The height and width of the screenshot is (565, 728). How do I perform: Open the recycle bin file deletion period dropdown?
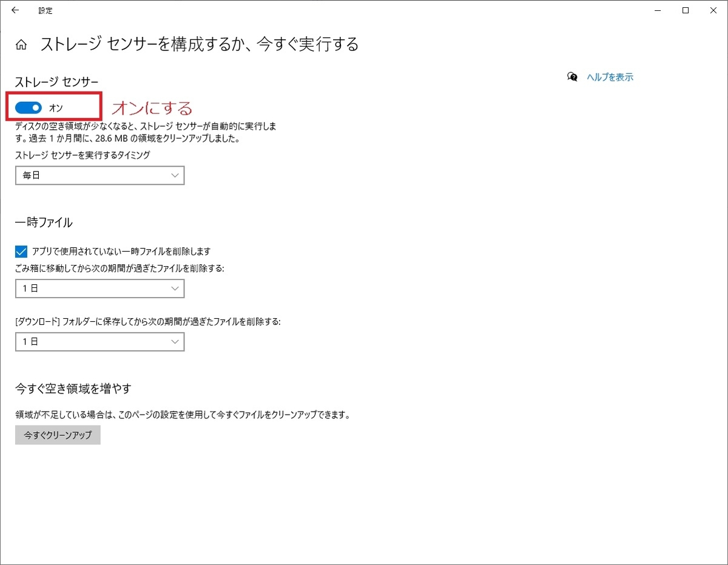pyautogui.click(x=99, y=289)
